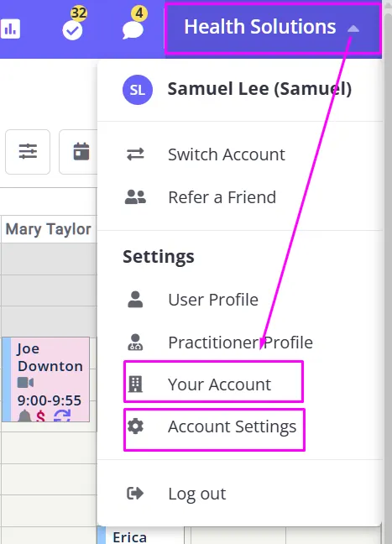Click the Health Solutions caret arrow
The height and width of the screenshot is (544, 392).
point(353,29)
